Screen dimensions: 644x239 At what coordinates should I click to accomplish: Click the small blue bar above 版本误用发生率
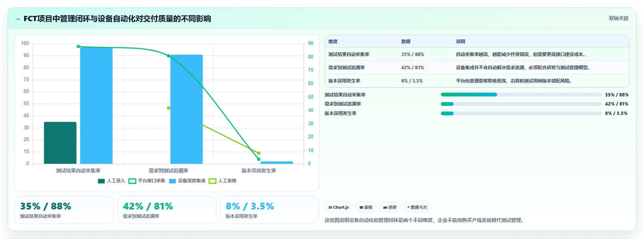[x=277, y=163]
